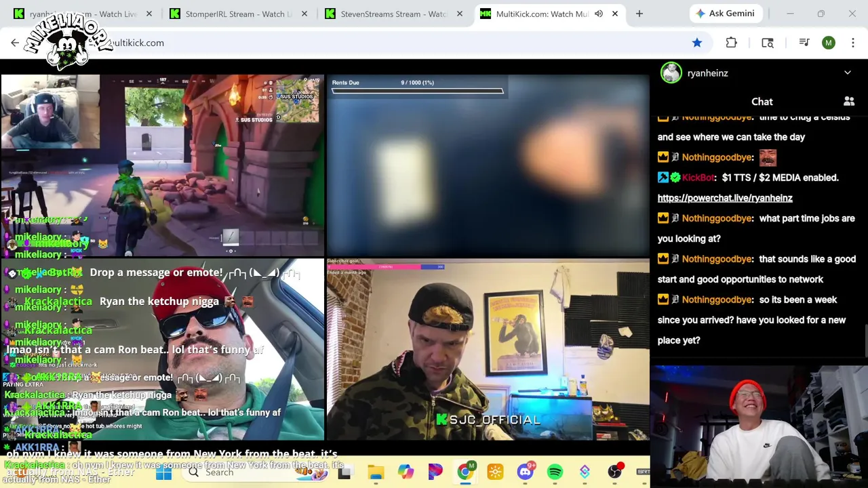Open the tab search icon in toolbar
The width and height of the screenshot is (868, 488).
[x=768, y=43]
